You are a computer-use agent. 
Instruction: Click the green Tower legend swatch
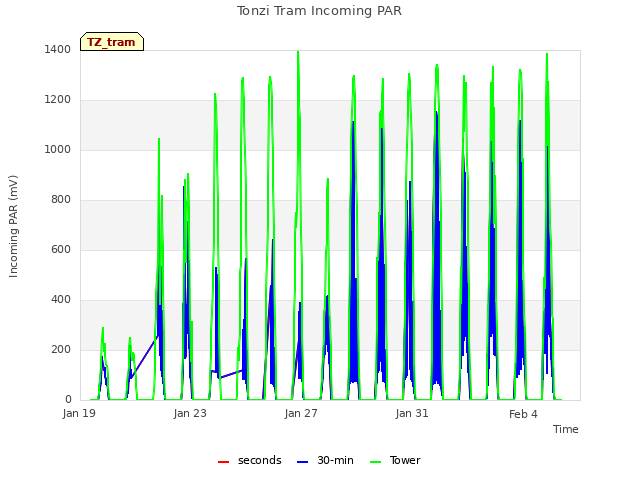pyautogui.click(x=375, y=462)
